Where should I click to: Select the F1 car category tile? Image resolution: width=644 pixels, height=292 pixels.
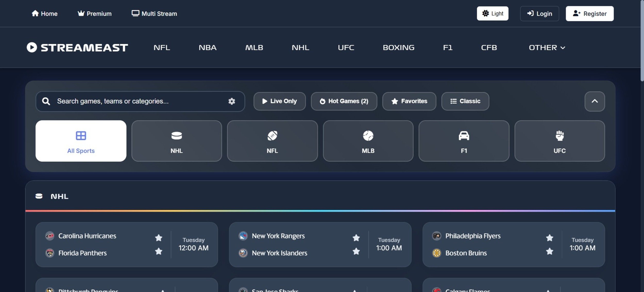coord(464,141)
